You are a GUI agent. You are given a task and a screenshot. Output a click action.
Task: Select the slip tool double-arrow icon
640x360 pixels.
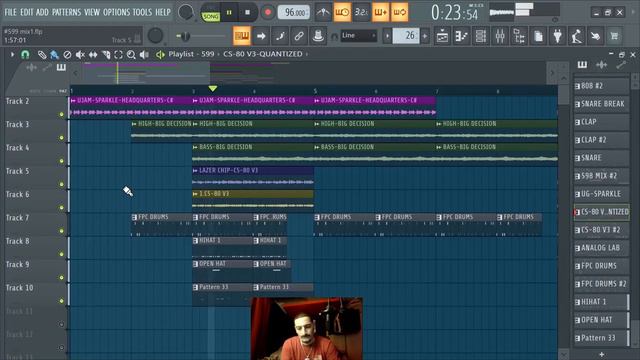pos(93,54)
